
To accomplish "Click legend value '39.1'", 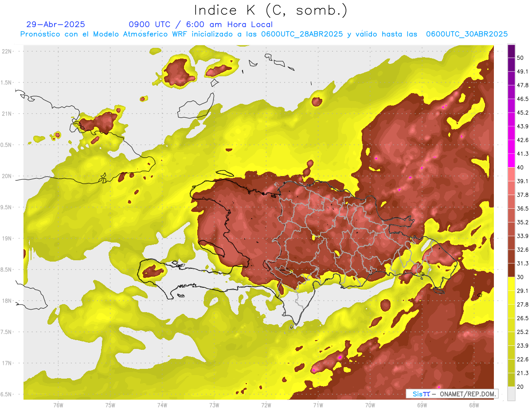I will click(523, 181).
